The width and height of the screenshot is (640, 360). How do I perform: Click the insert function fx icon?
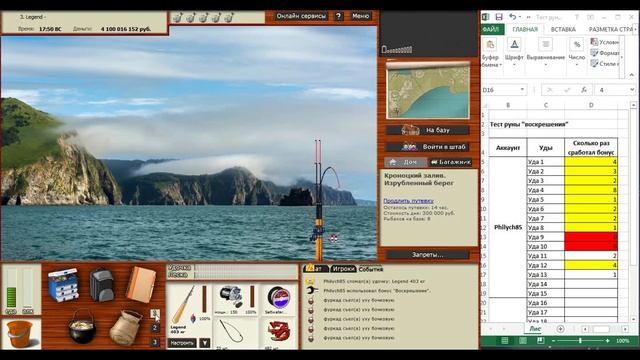(x=584, y=90)
